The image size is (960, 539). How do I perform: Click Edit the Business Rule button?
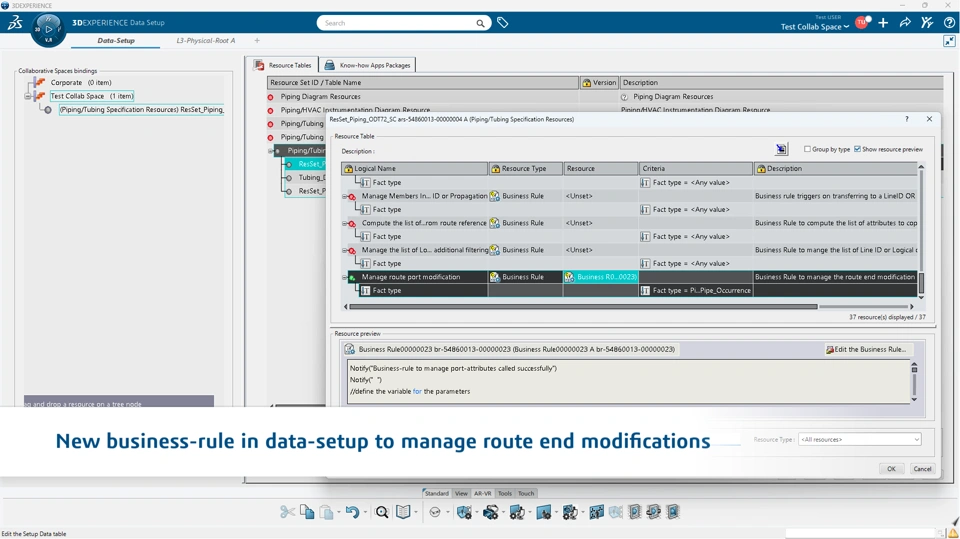click(866, 349)
